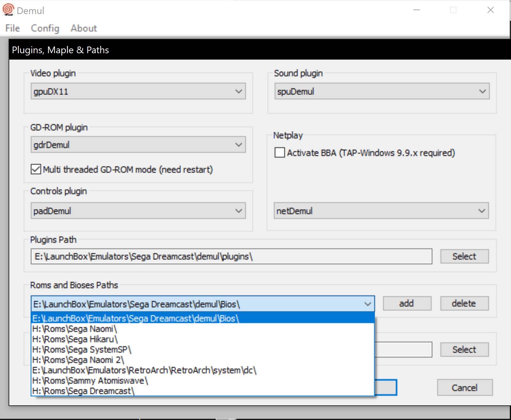511x420 pixels.
Task: Click Select button below the delete button
Action: (464, 350)
